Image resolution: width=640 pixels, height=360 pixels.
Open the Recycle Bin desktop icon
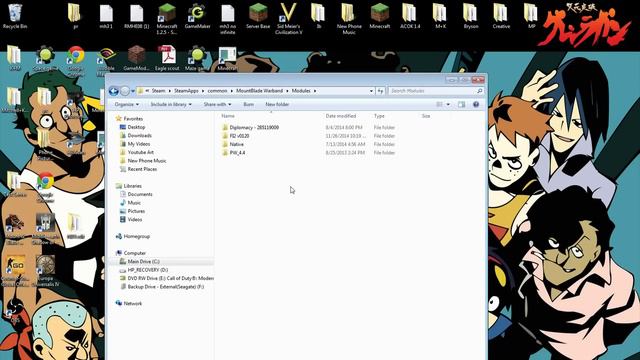click(15, 16)
